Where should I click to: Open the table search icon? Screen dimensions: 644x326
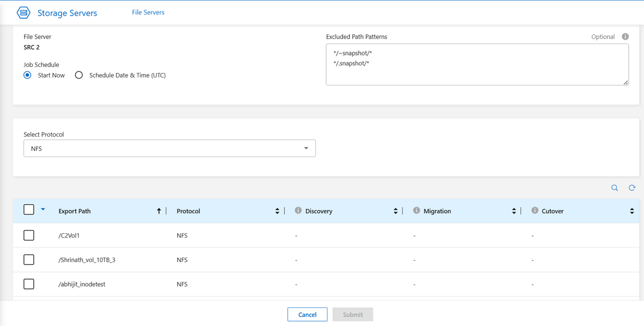tap(615, 188)
